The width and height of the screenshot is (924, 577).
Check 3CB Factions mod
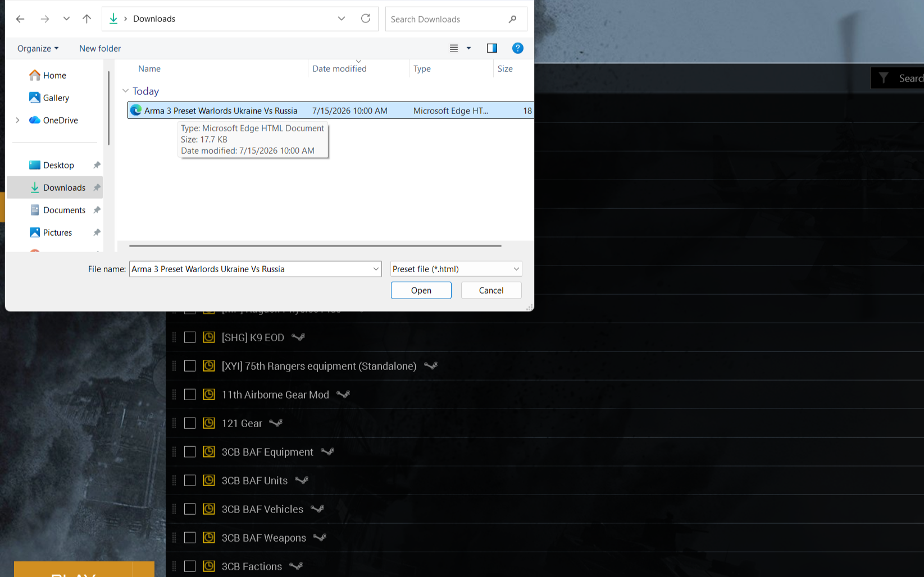pyautogui.click(x=190, y=566)
